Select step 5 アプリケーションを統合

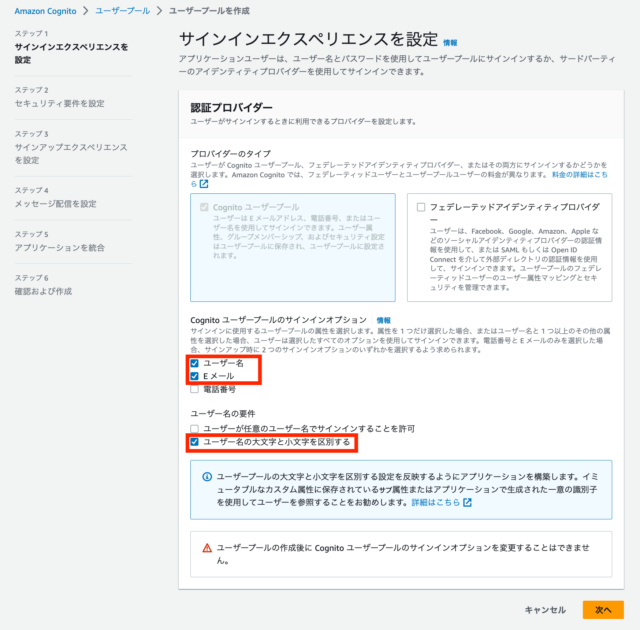60,248
